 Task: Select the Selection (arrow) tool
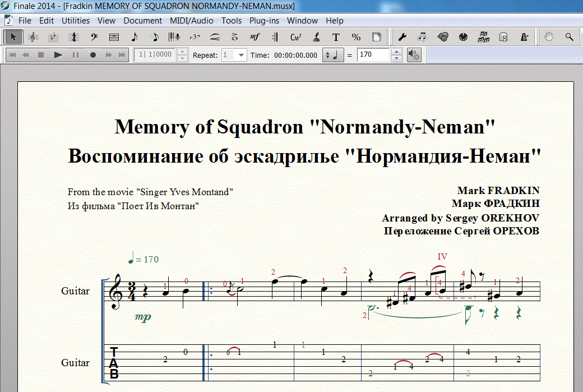13,37
